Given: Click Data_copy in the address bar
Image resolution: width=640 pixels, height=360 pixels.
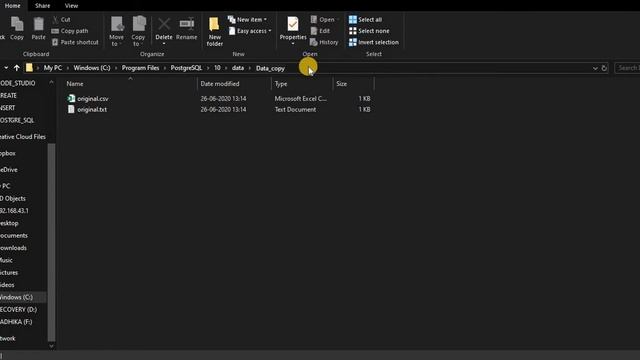Looking at the screenshot, I should click(270, 68).
